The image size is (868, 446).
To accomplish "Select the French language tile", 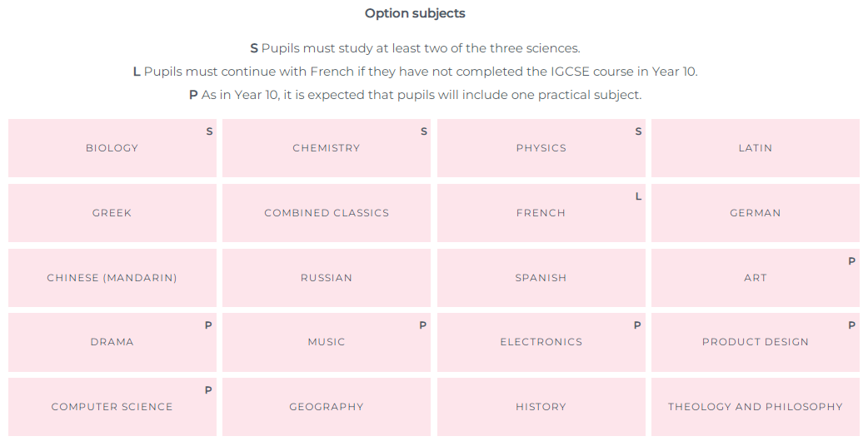I will tap(541, 213).
